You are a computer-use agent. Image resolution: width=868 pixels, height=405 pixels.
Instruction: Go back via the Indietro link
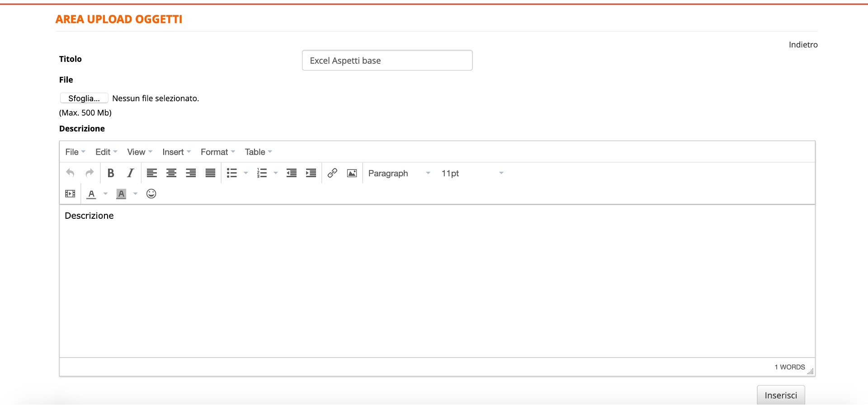pos(803,45)
